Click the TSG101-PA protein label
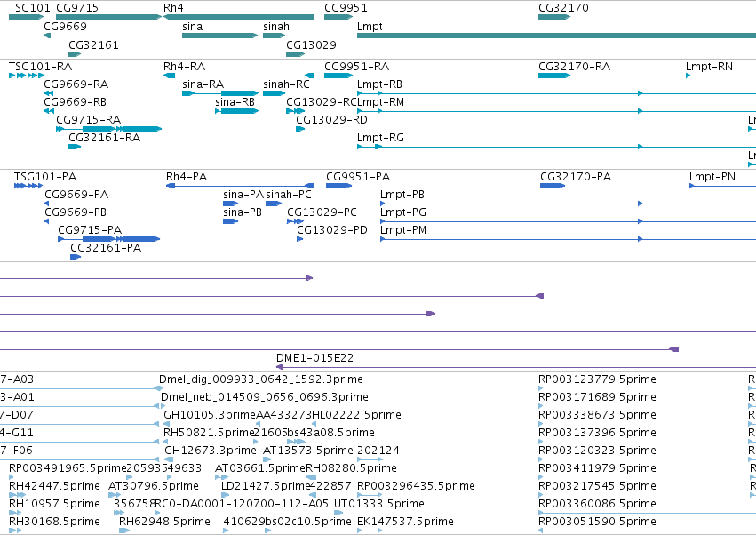The height and width of the screenshot is (535, 756). point(45,177)
